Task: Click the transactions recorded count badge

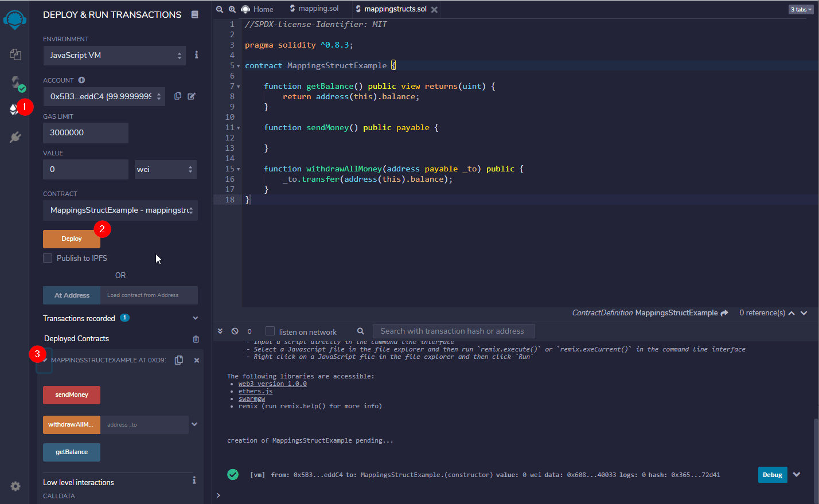Action: (x=124, y=318)
